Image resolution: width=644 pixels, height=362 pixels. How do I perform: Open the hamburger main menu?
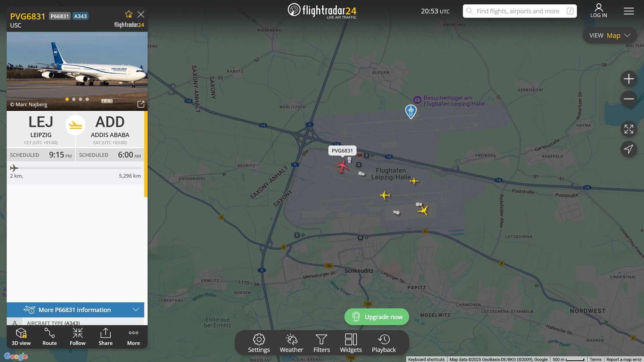pyautogui.click(x=629, y=11)
